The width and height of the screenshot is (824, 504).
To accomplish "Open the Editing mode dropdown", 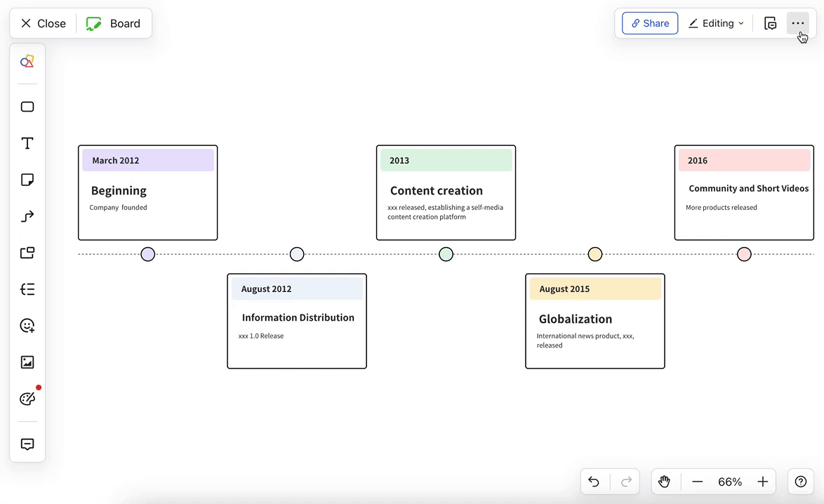I will pyautogui.click(x=715, y=23).
